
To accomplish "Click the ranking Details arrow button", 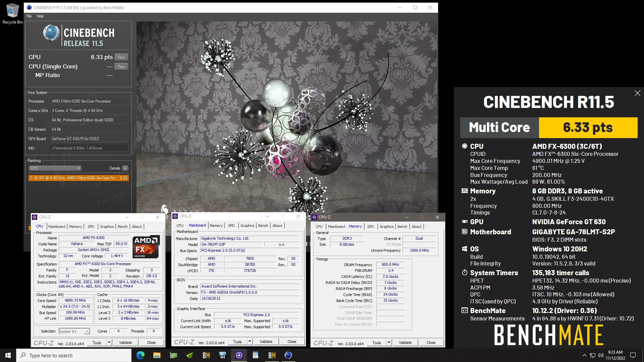I will [125, 168].
